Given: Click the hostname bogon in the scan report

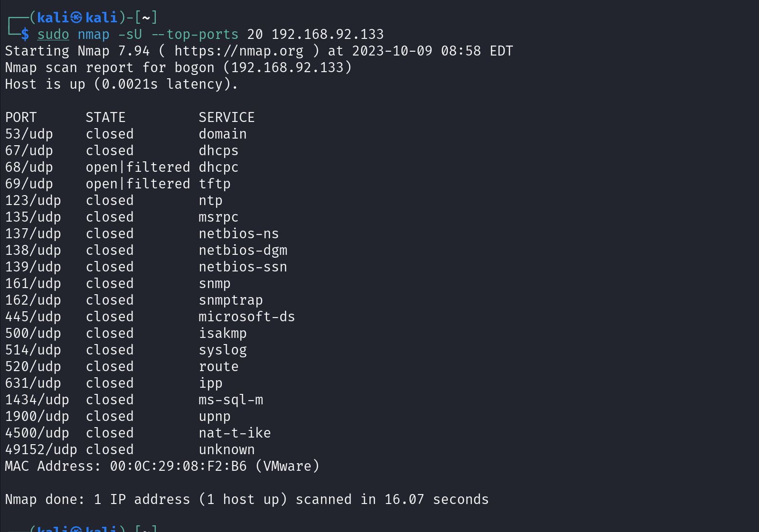Looking at the screenshot, I should coord(194,67).
